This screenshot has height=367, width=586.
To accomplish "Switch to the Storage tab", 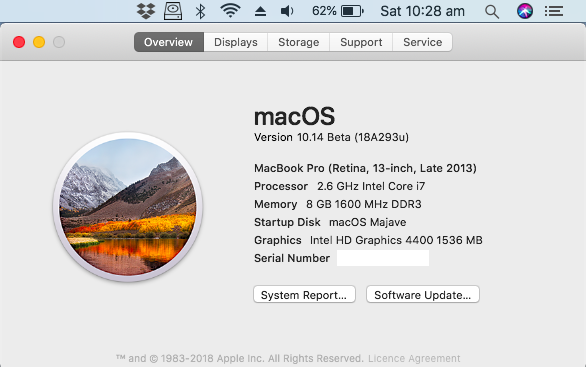I will 299,42.
